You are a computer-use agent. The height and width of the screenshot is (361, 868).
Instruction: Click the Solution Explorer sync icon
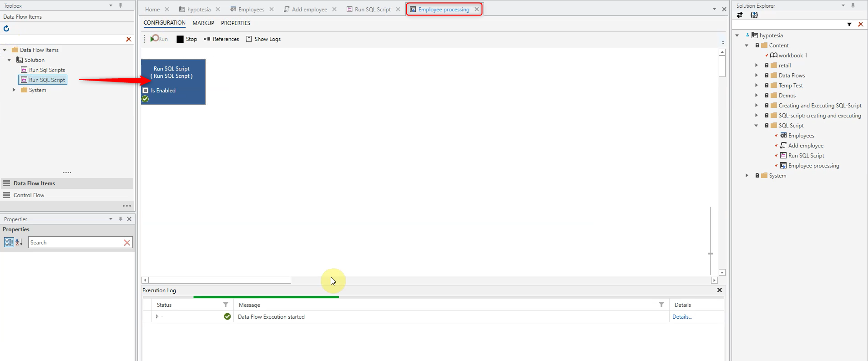(740, 15)
